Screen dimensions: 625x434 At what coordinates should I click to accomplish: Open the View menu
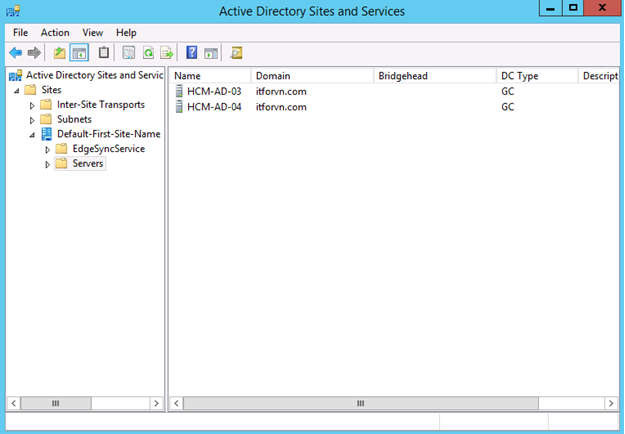[x=92, y=32]
